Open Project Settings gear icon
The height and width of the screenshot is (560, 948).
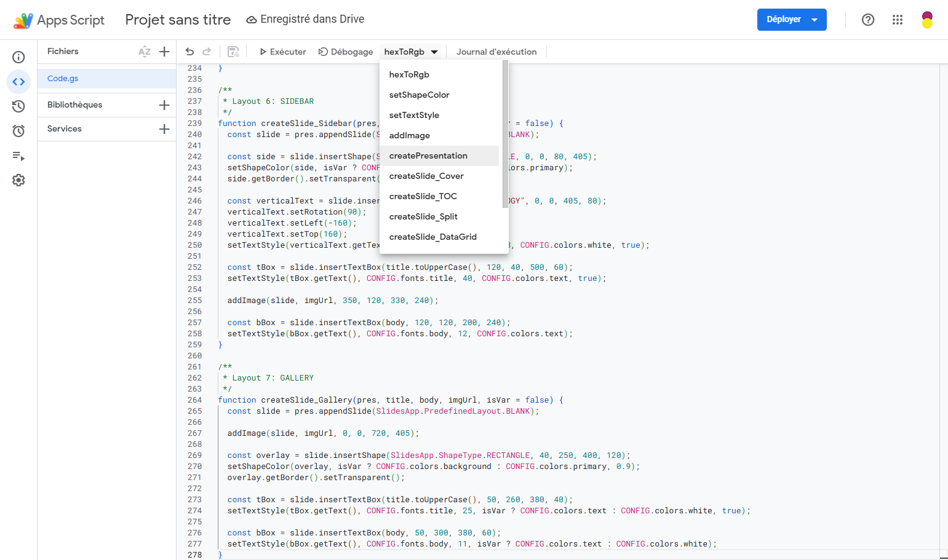click(x=18, y=180)
